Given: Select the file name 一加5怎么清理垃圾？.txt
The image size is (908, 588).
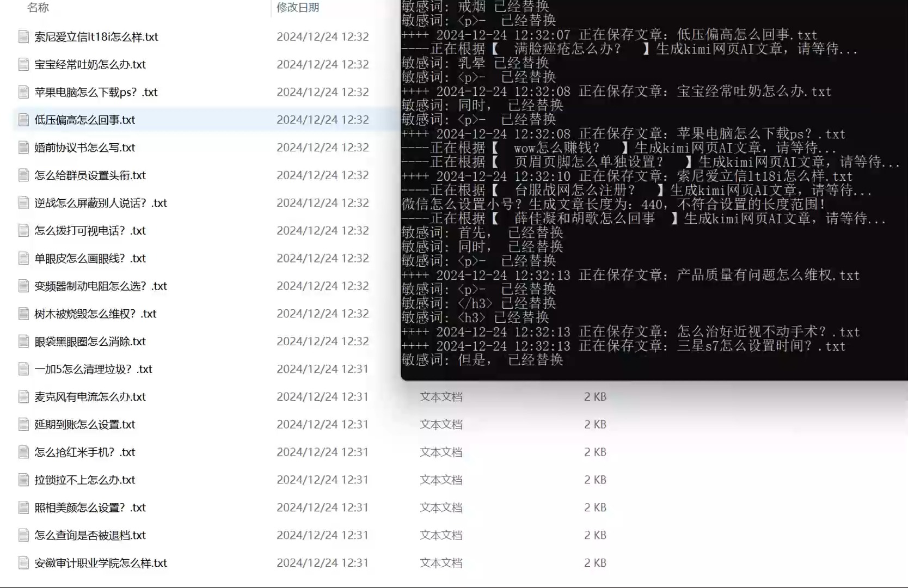Looking at the screenshot, I should 94,370.
